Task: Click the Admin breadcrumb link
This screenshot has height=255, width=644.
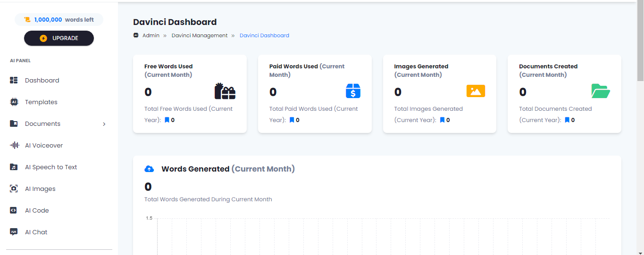Action: click(151, 35)
